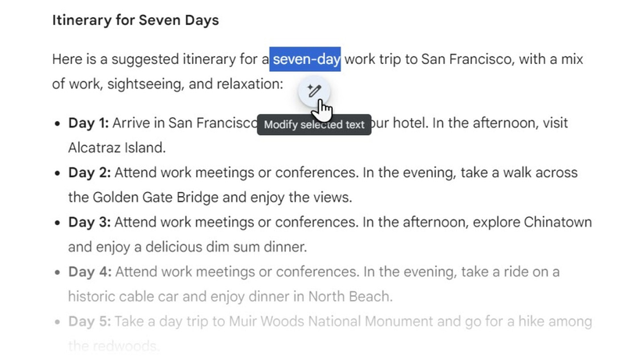Click the highlighted "seven-day" text
Screen dimensions: 625x364
[x=305, y=59]
